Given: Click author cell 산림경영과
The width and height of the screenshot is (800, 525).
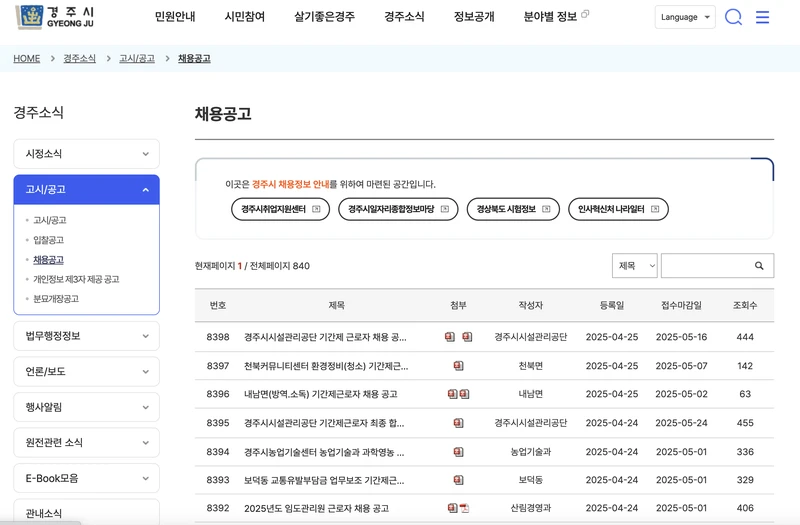Looking at the screenshot, I should pyautogui.click(x=531, y=508).
